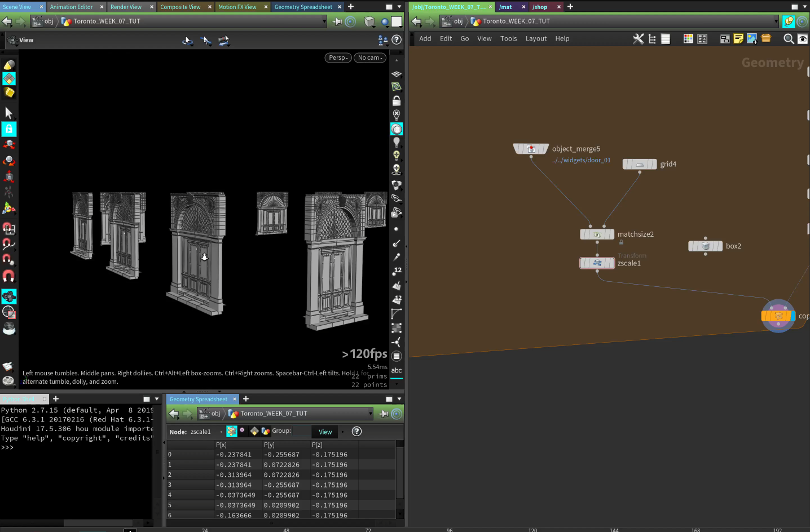Click the Group input field in spreadsheet
This screenshot has height=532, width=810.
point(301,431)
